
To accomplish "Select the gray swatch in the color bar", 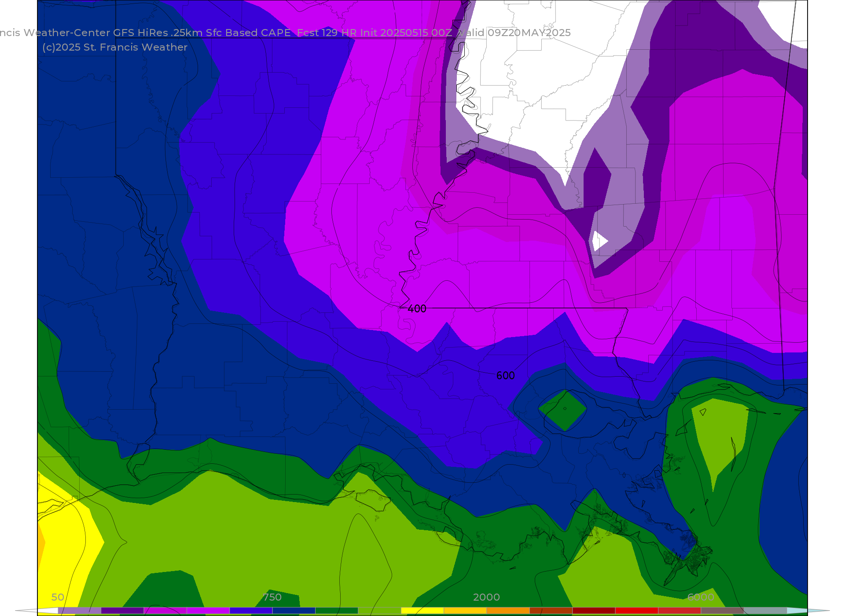I will pyautogui.click(x=765, y=611).
